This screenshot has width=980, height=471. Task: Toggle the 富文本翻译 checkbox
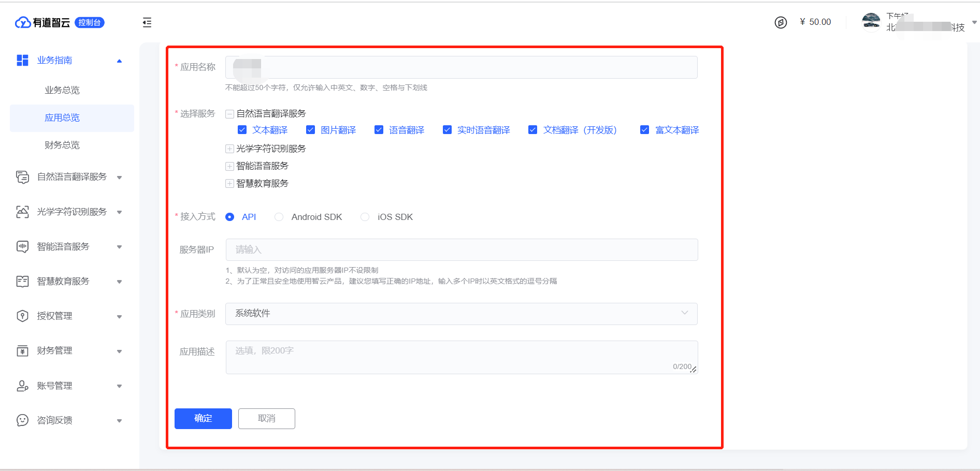tap(644, 130)
